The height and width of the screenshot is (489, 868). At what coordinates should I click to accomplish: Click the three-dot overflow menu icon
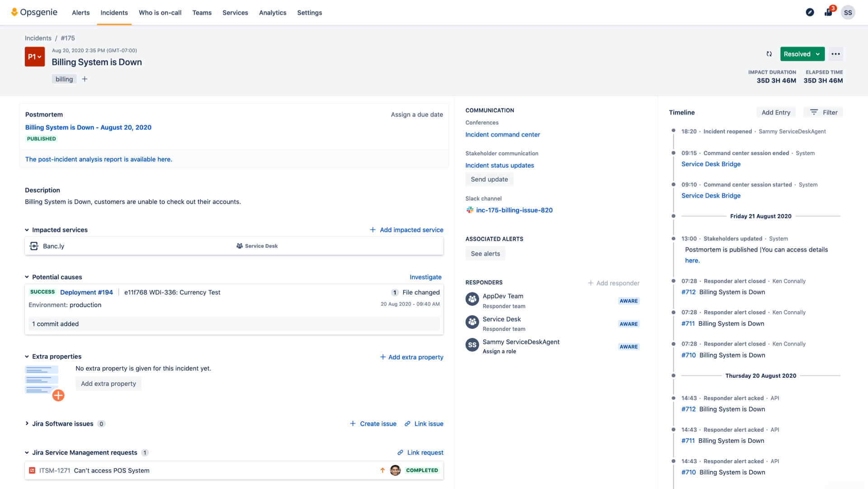click(x=836, y=54)
